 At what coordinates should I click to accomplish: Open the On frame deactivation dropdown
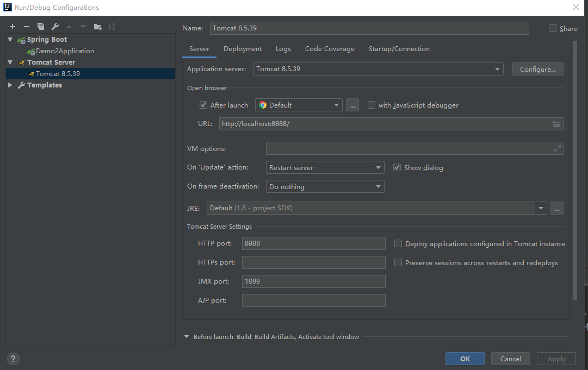325,186
